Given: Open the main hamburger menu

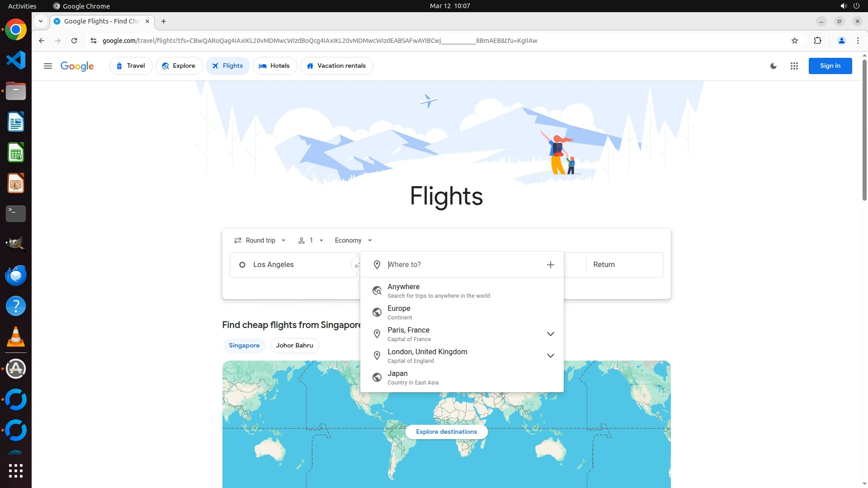Looking at the screenshot, I should (x=48, y=66).
